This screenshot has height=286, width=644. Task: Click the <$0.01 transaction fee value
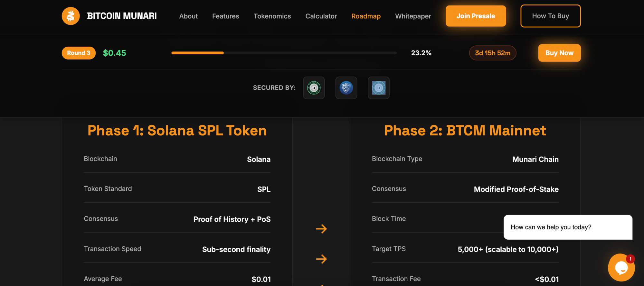click(x=547, y=279)
